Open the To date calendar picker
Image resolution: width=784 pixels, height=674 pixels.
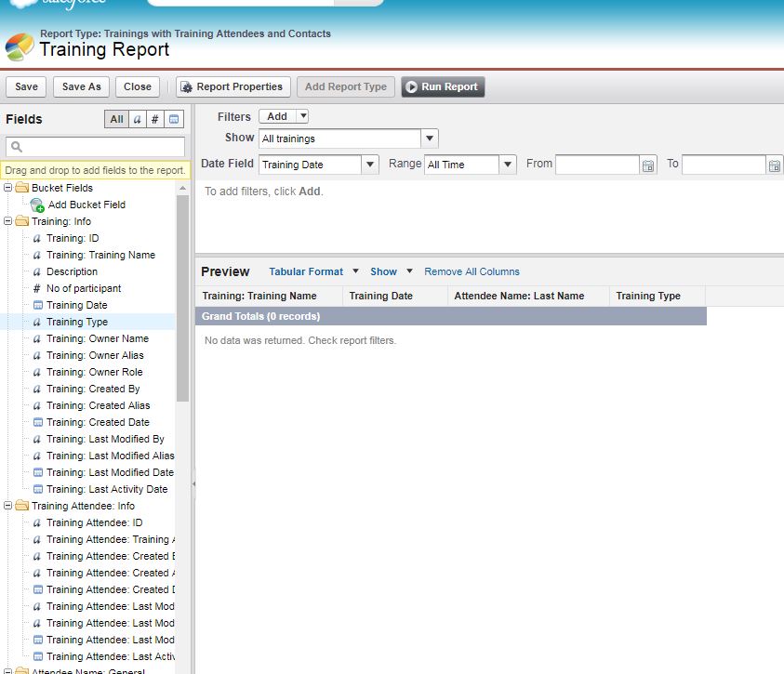775,165
